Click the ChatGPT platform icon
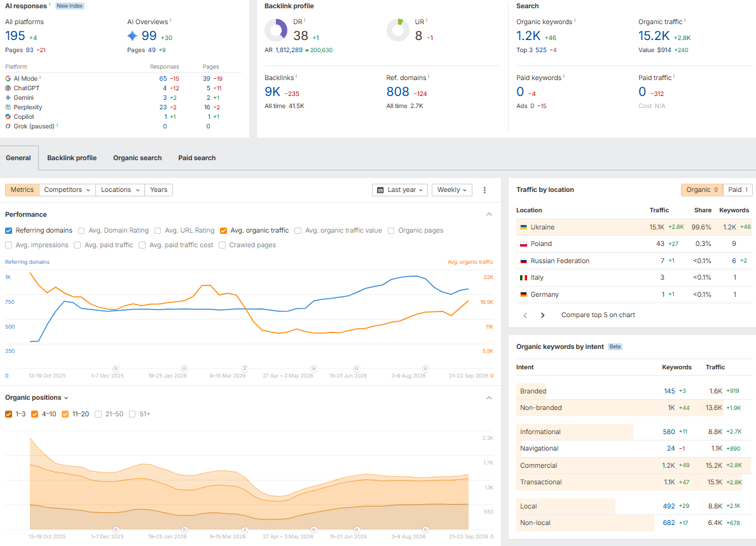The image size is (756, 546). [8, 88]
